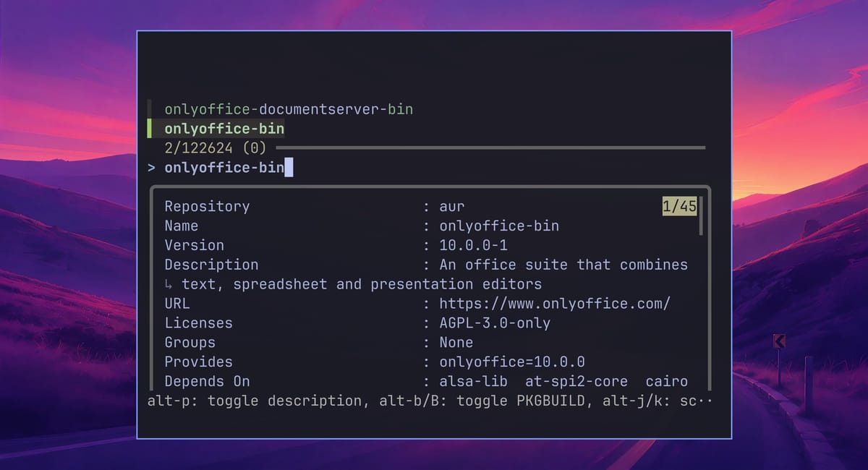
Task: Click the 2/122624 (0) match counter
Action: click(216, 148)
